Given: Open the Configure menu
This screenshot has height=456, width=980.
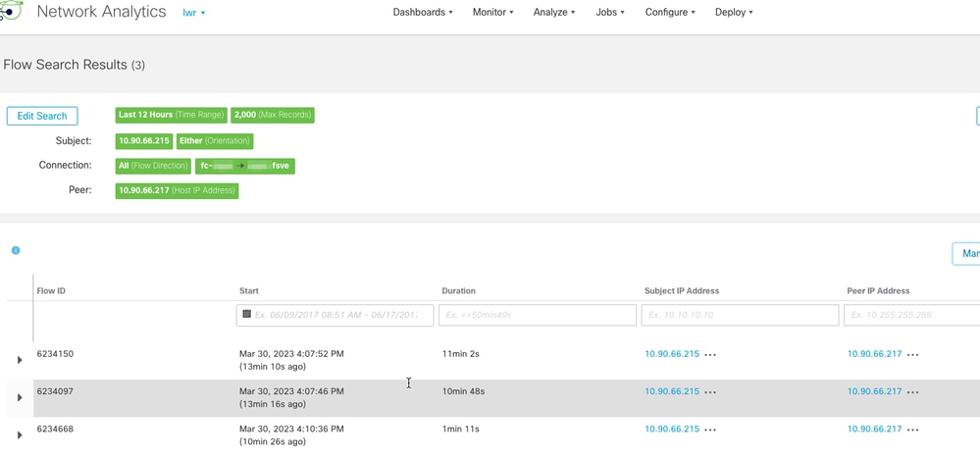Looking at the screenshot, I should point(670,12).
